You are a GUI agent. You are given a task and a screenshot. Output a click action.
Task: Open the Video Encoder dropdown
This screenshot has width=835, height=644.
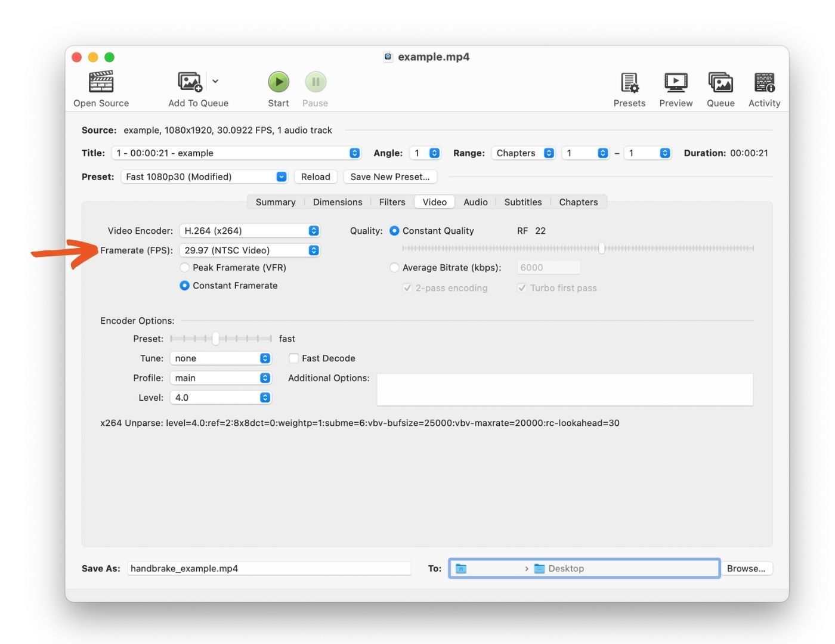[249, 230]
